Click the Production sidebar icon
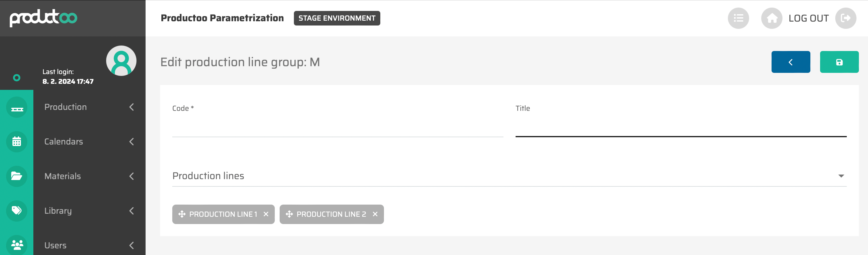The width and height of the screenshot is (868, 255). (x=16, y=107)
